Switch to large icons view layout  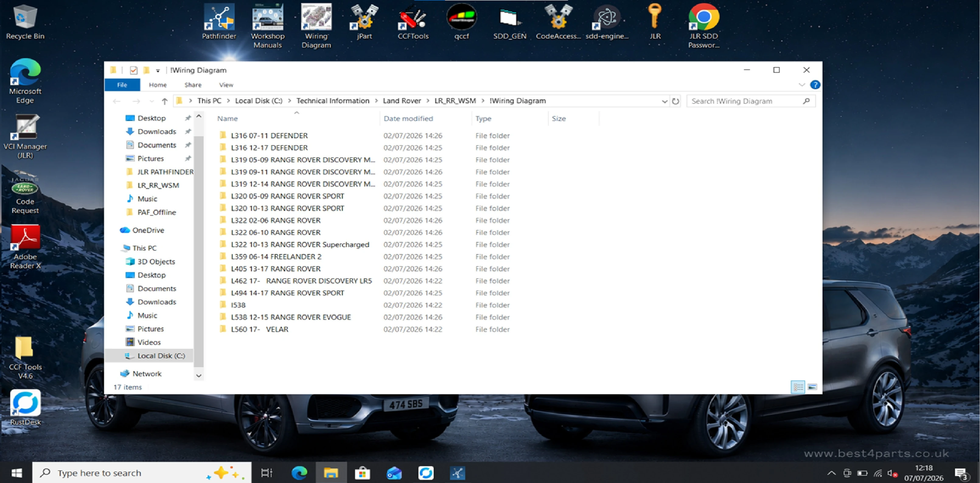tap(812, 387)
